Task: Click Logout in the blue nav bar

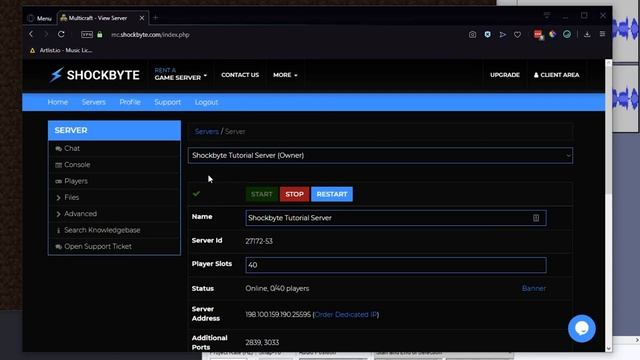Action: click(x=206, y=102)
